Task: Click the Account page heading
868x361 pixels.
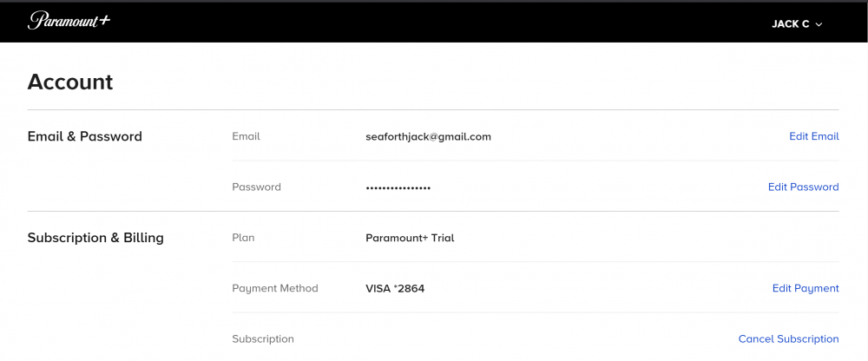Action: (x=70, y=82)
